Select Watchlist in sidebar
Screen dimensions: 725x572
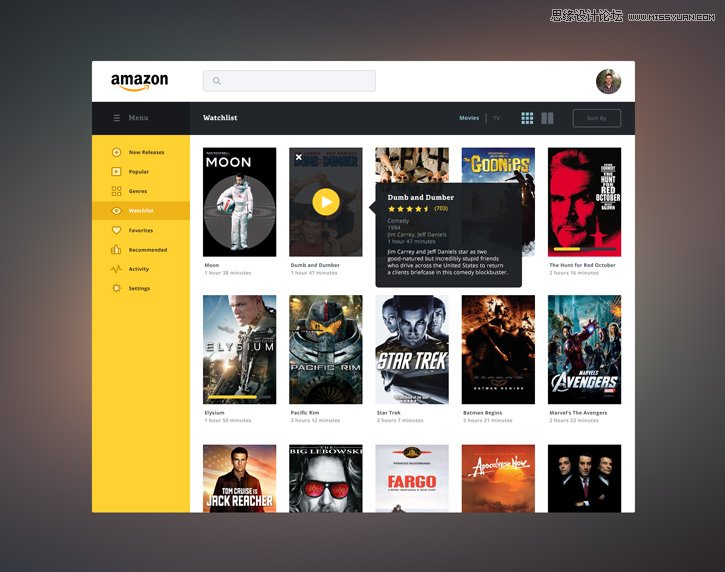pyautogui.click(x=141, y=211)
